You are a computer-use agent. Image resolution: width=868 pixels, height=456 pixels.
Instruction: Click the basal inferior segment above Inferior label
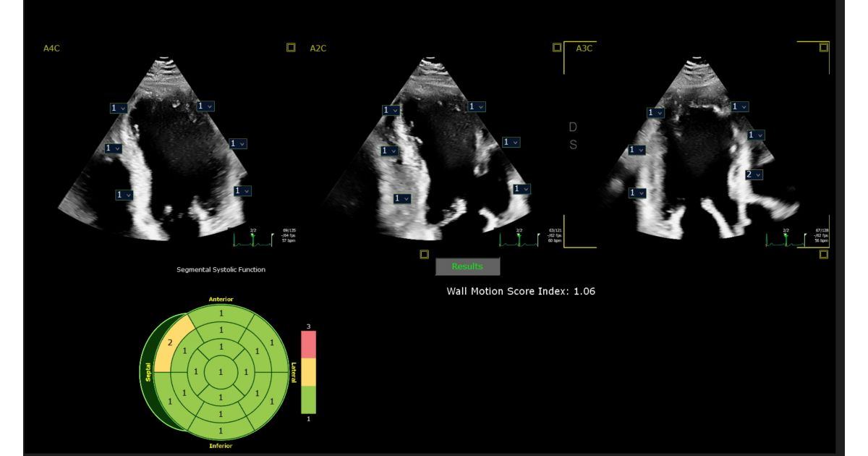click(221, 433)
